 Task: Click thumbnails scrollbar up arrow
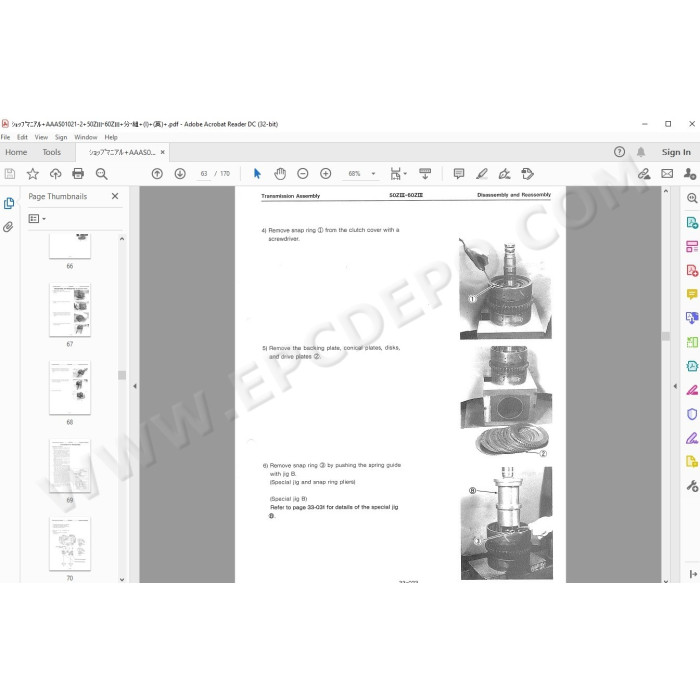pos(122,239)
